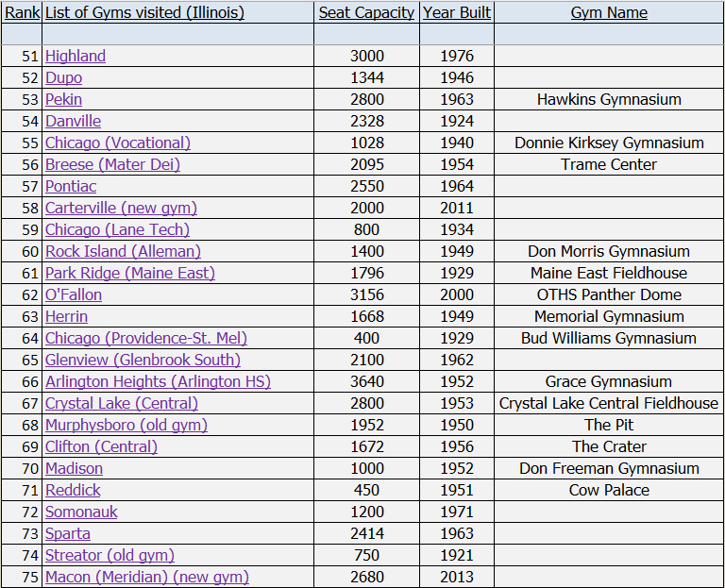
Task: Follow the O'Fallon link
Action: (x=74, y=294)
